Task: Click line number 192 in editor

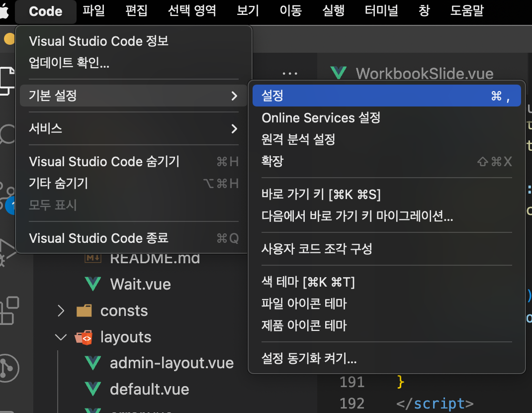Action: [x=352, y=404]
